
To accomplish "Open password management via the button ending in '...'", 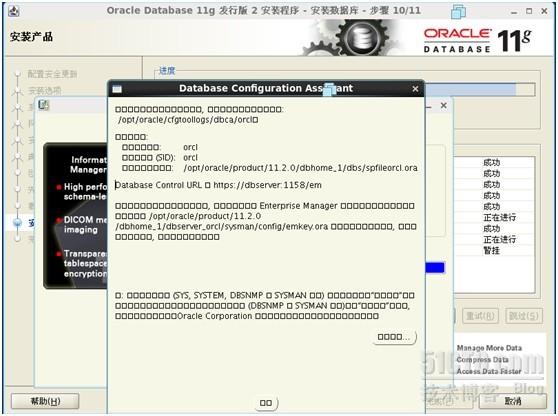I will [x=394, y=337].
